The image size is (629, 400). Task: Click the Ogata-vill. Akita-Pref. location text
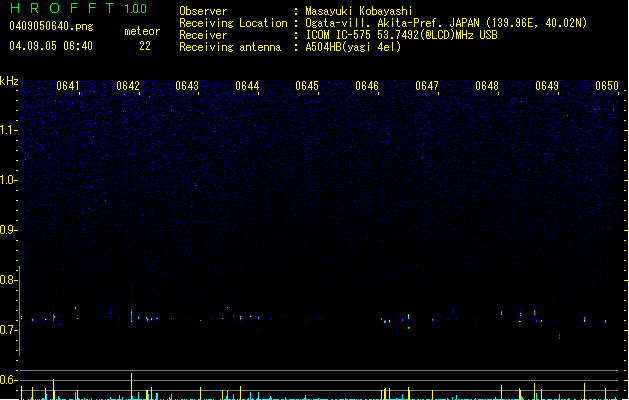[x=446, y=23]
